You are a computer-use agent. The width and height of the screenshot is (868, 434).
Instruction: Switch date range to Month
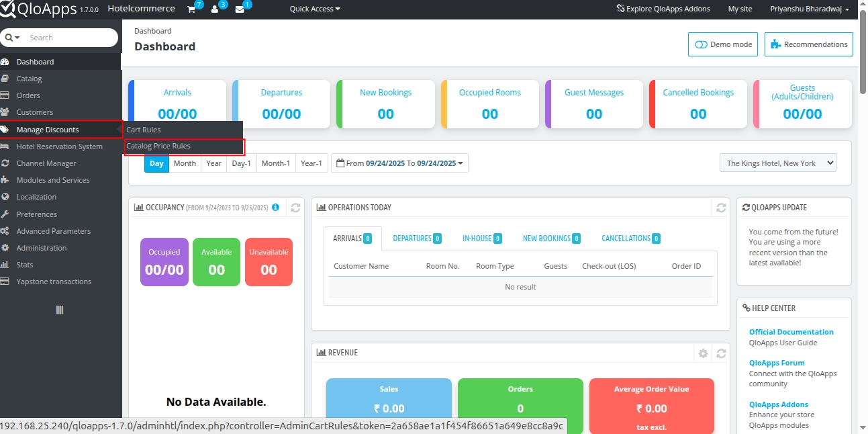point(185,163)
